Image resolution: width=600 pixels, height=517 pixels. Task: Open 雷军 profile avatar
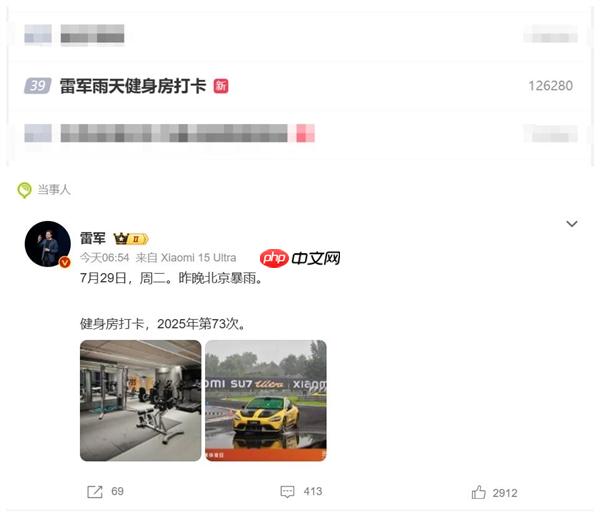click(x=48, y=244)
